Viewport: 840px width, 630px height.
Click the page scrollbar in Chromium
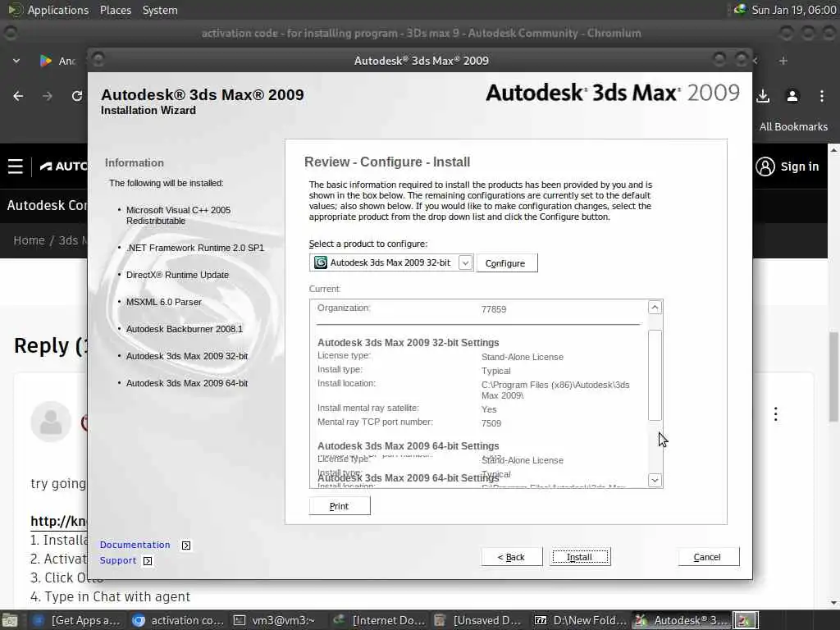(833, 377)
